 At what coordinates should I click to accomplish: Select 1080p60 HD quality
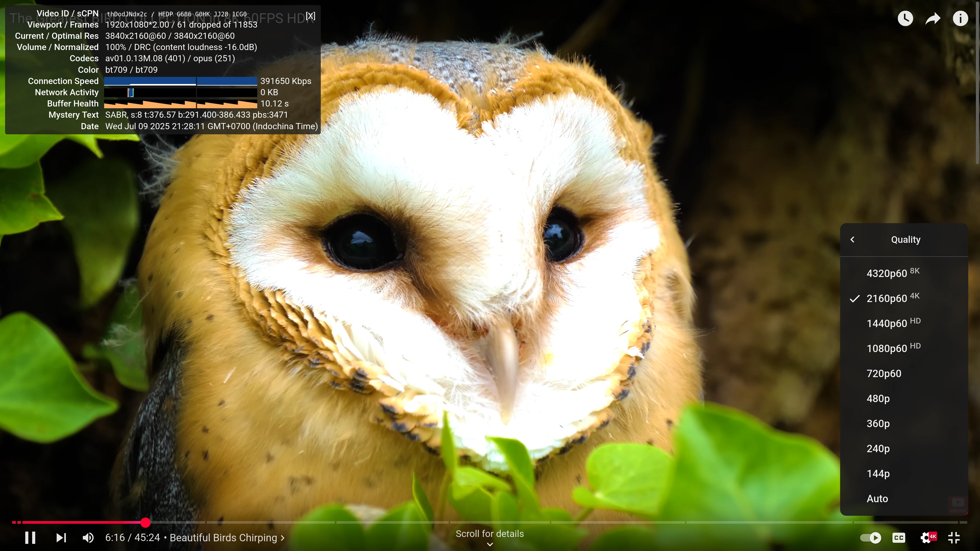point(904,348)
